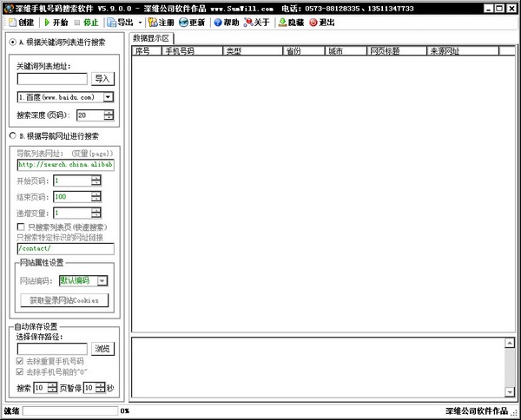Click the search depth value field

(x=90, y=115)
